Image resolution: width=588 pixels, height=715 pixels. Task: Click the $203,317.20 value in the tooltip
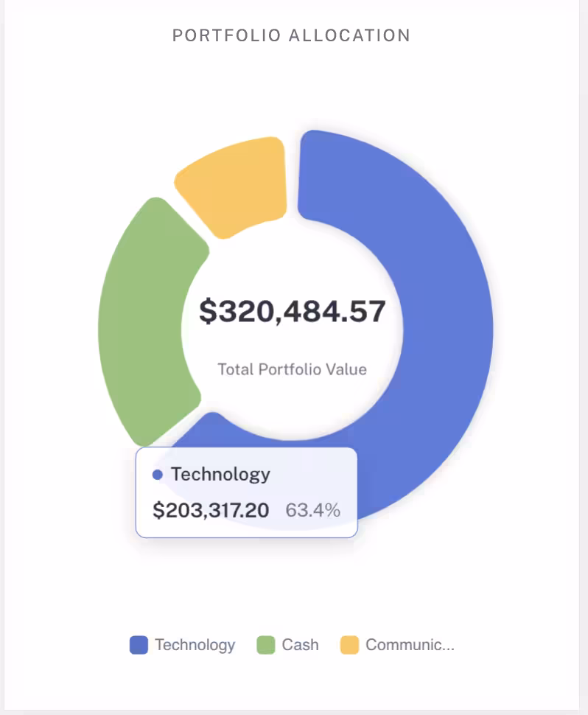pyautogui.click(x=211, y=509)
